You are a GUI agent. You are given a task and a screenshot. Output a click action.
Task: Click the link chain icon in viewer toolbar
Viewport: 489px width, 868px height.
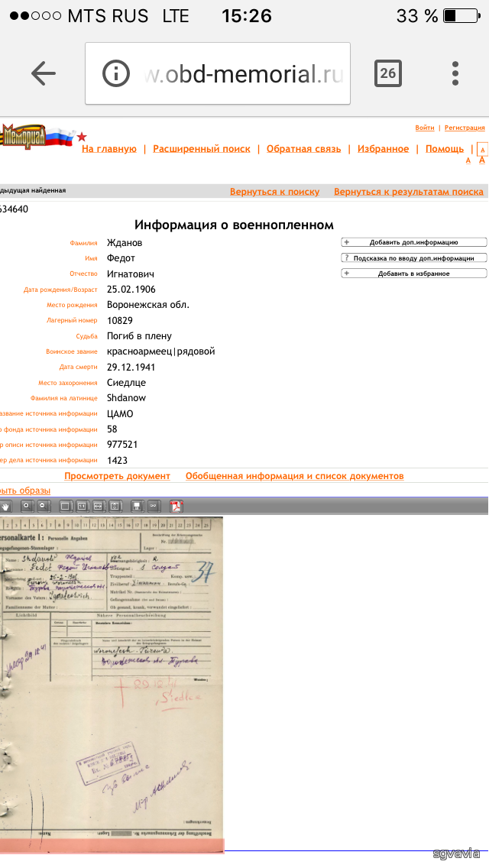(x=154, y=506)
